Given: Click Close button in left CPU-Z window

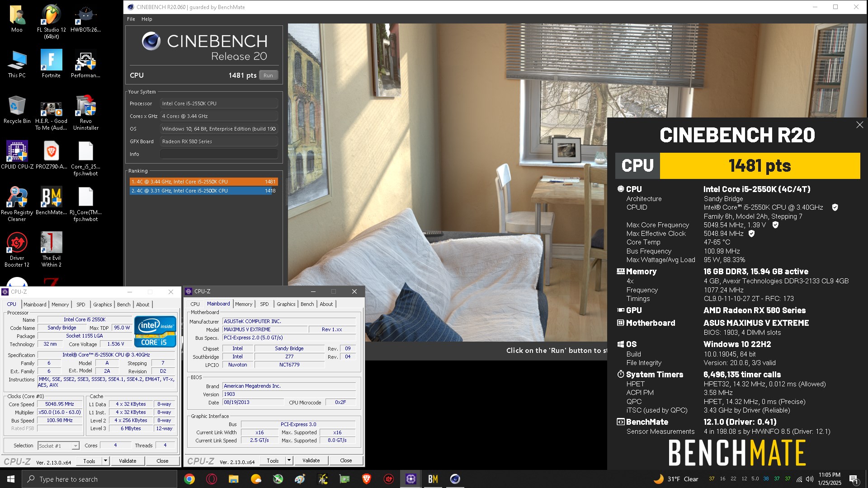Looking at the screenshot, I should tap(162, 461).
